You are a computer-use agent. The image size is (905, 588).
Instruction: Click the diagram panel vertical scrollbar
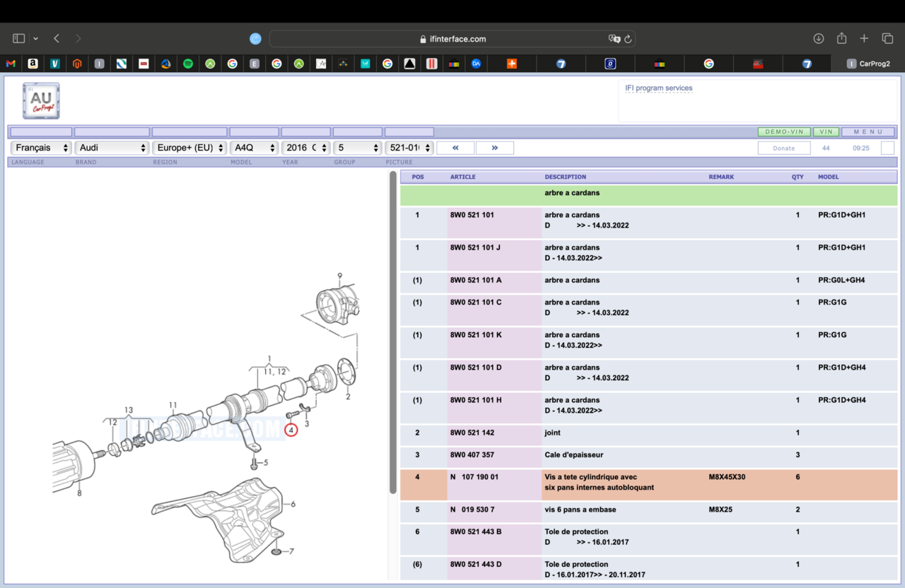(393, 332)
